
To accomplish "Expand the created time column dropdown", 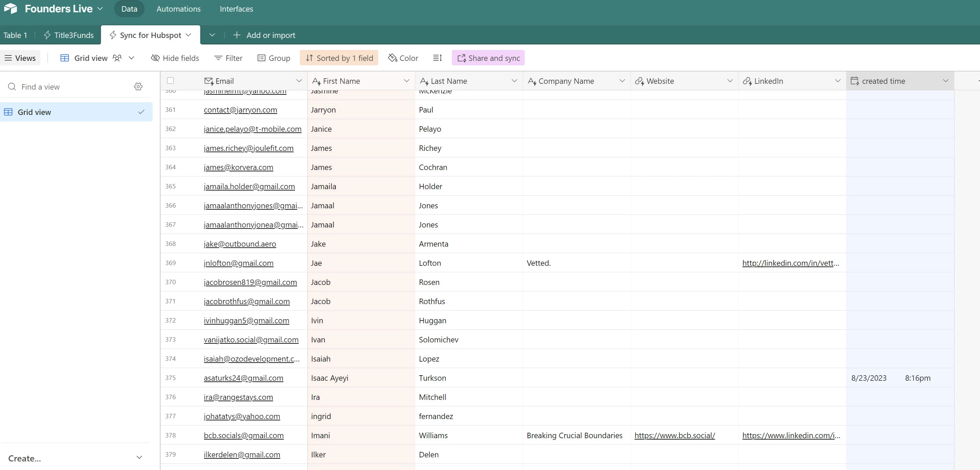I will tap(945, 81).
